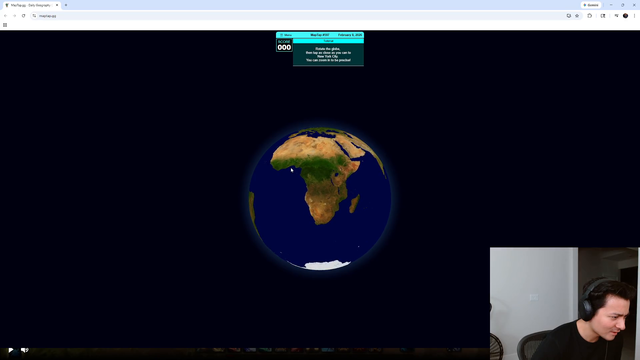Click the Gemini button

(591, 5)
